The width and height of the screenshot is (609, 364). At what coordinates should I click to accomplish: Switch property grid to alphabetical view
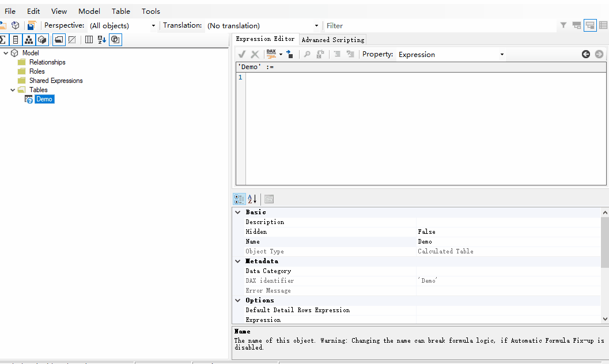[252, 199]
